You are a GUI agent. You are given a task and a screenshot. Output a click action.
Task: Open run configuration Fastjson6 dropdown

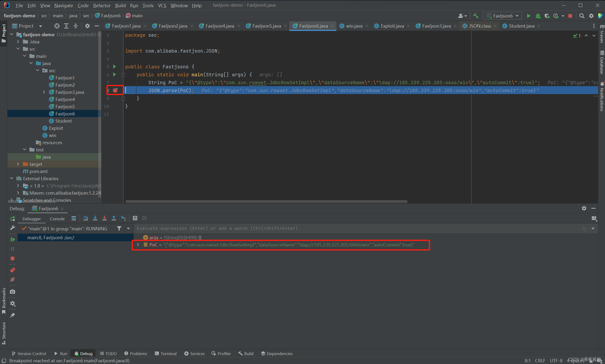[x=502, y=16]
